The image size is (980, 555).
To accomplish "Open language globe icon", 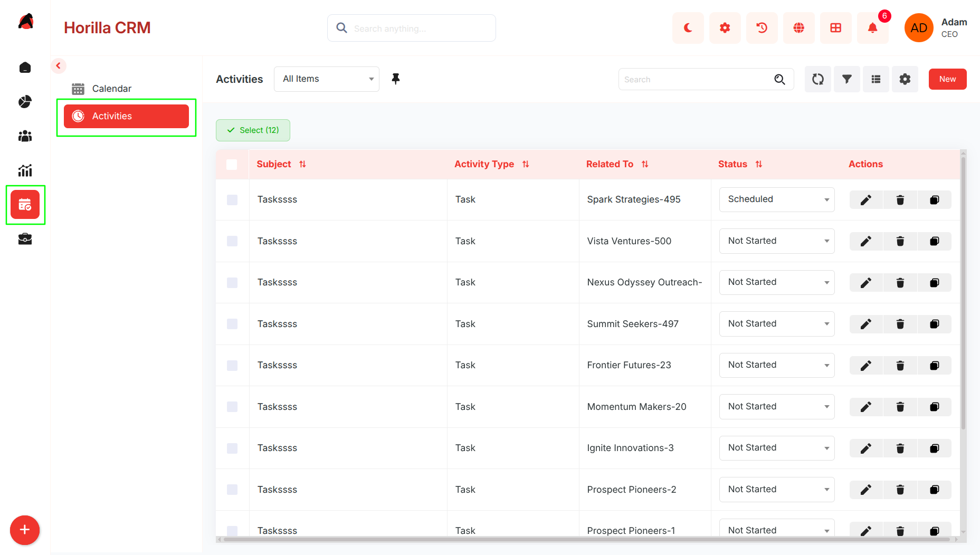I will tap(798, 28).
